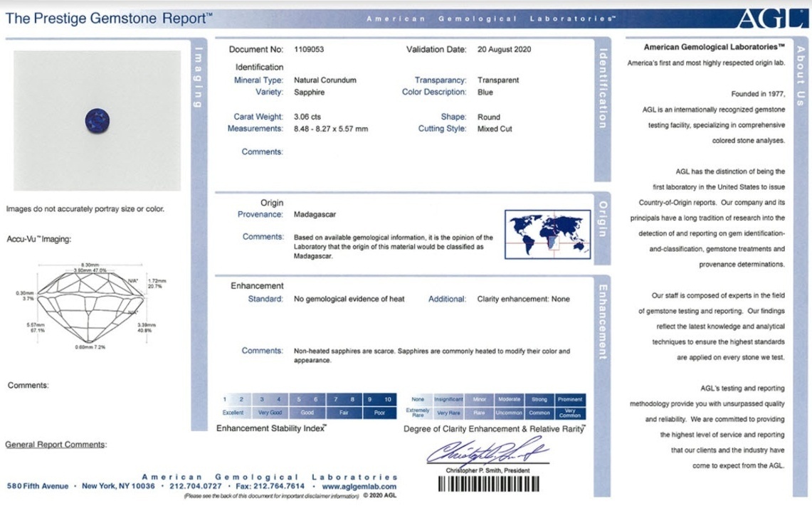
Task: Click the Extremely Rare rarity cell
Action: click(x=418, y=413)
